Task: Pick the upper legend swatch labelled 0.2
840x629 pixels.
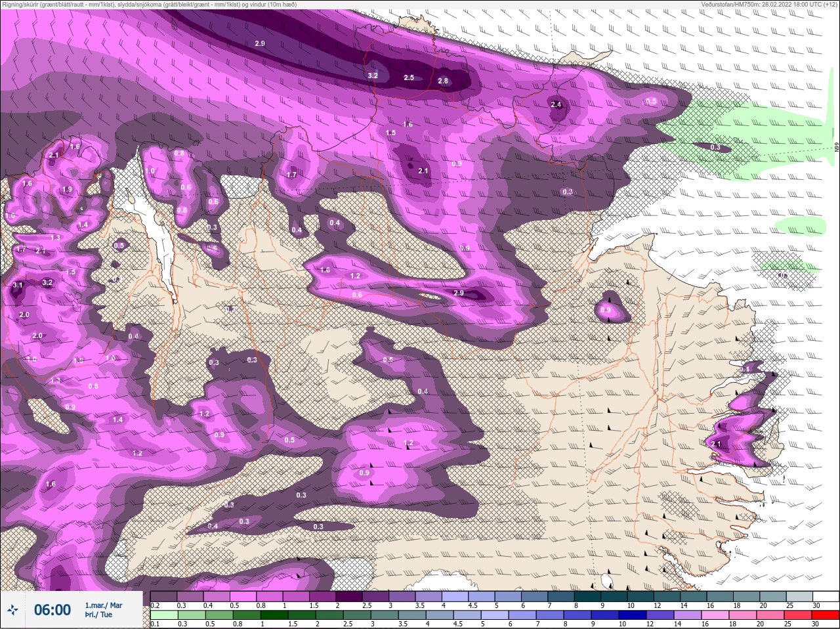Action: point(164,596)
